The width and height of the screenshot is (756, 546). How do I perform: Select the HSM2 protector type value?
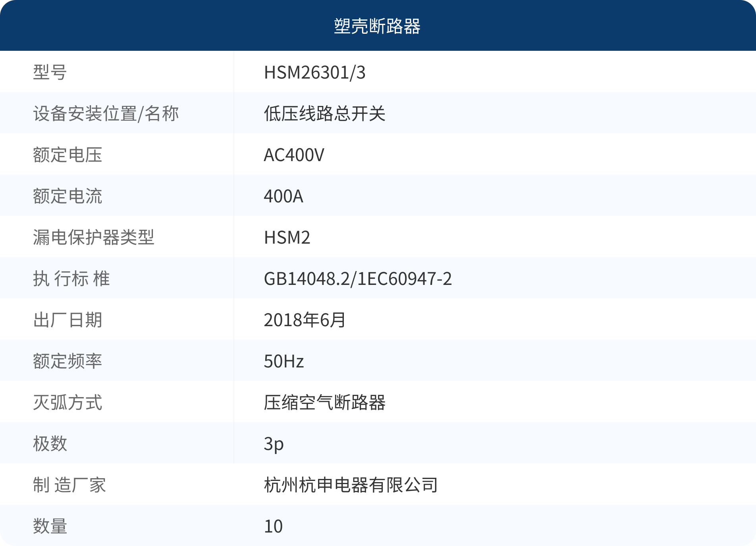(x=287, y=238)
